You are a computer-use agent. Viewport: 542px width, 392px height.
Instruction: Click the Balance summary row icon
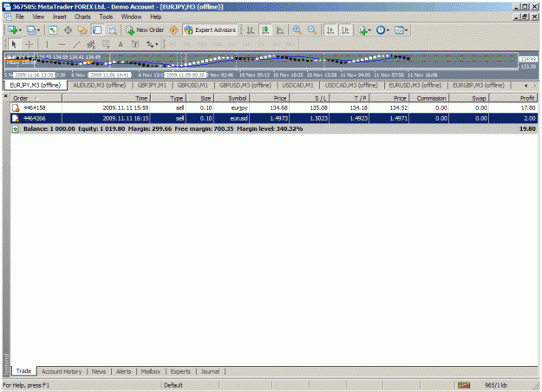tap(16, 129)
